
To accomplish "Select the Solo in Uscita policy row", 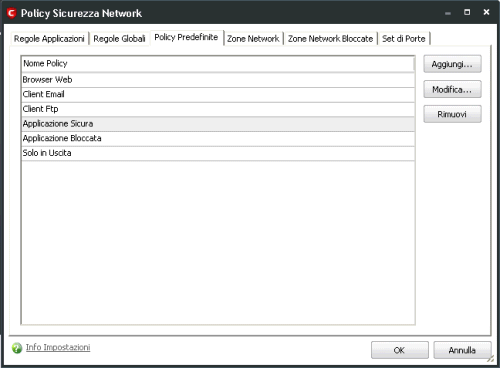I will pos(218,153).
